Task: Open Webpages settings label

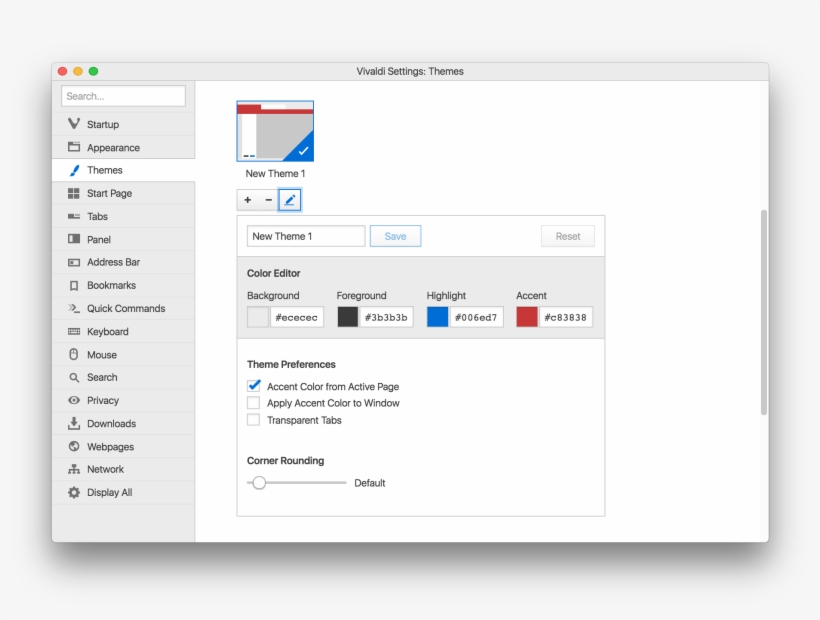Action: click(110, 446)
